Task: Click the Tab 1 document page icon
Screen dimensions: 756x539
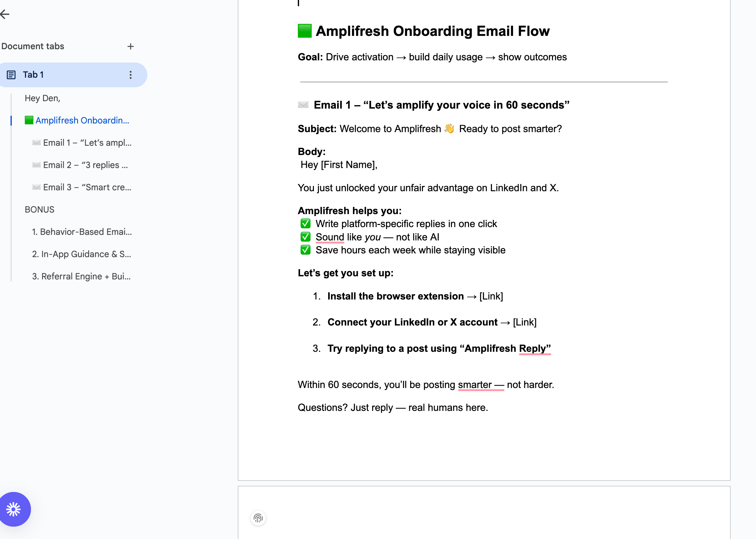Action: pyautogui.click(x=11, y=75)
